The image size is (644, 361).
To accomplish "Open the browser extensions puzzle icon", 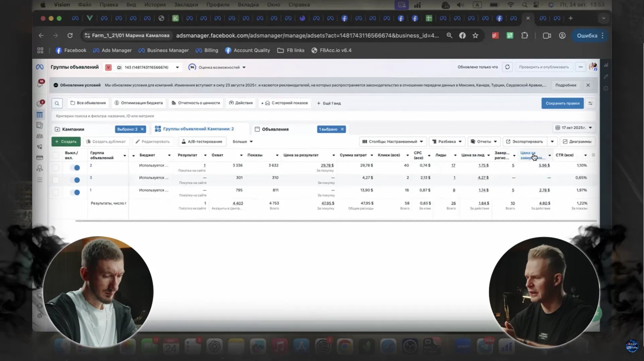I will click(525, 36).
